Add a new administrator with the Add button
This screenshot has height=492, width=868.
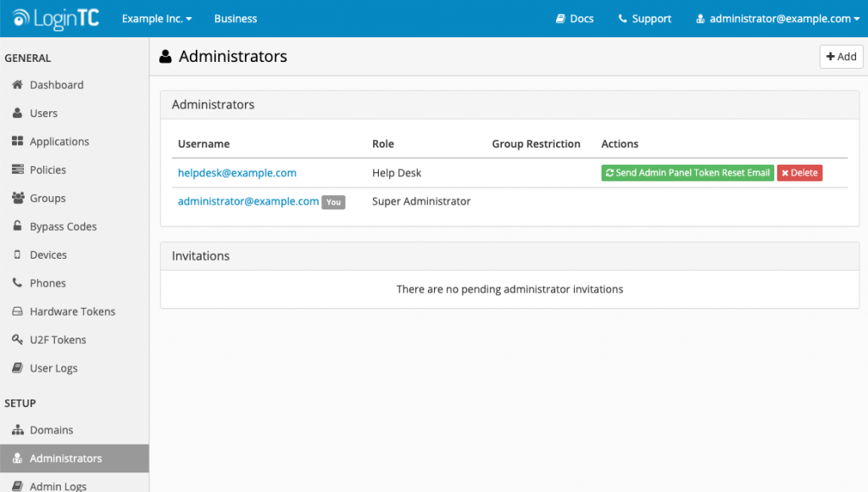[840, 56]
